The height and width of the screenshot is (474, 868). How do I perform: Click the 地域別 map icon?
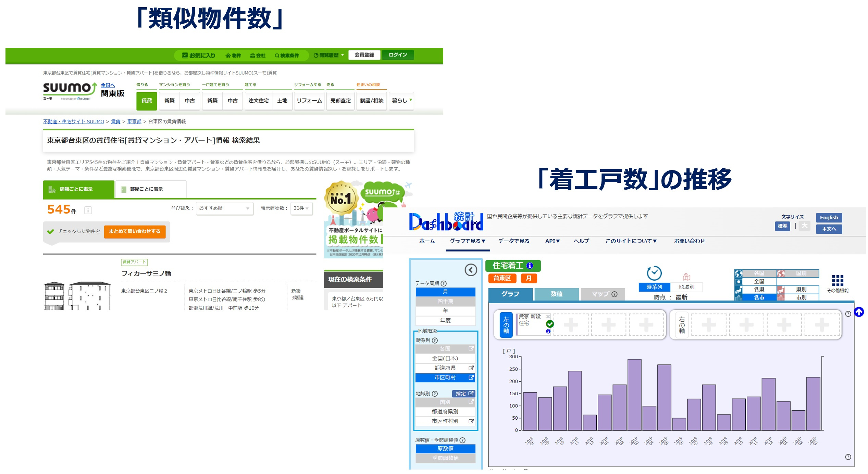(x=687, y=277)
